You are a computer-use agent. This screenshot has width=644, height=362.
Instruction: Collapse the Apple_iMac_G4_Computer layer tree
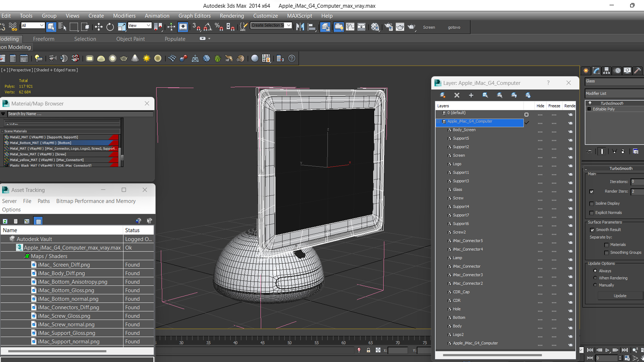438,122
